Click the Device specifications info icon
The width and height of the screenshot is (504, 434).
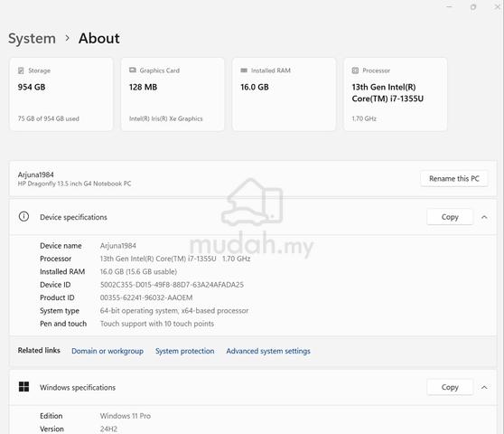[x=23, y=216]
